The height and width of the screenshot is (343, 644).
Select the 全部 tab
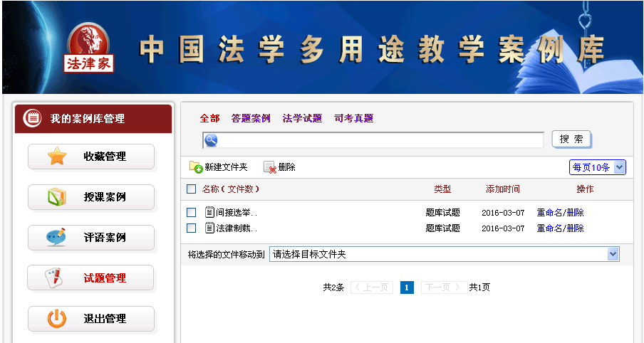210,119
